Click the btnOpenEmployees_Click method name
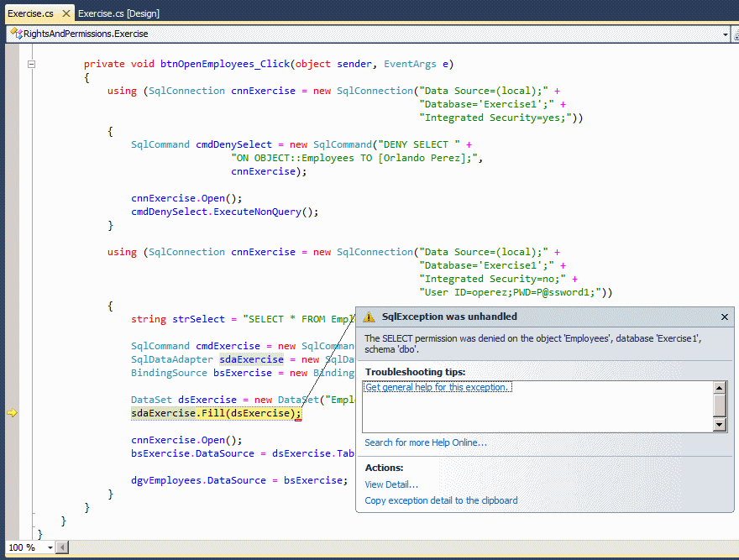The width and height of the screenshot is (739, 560). click(225, 64)
